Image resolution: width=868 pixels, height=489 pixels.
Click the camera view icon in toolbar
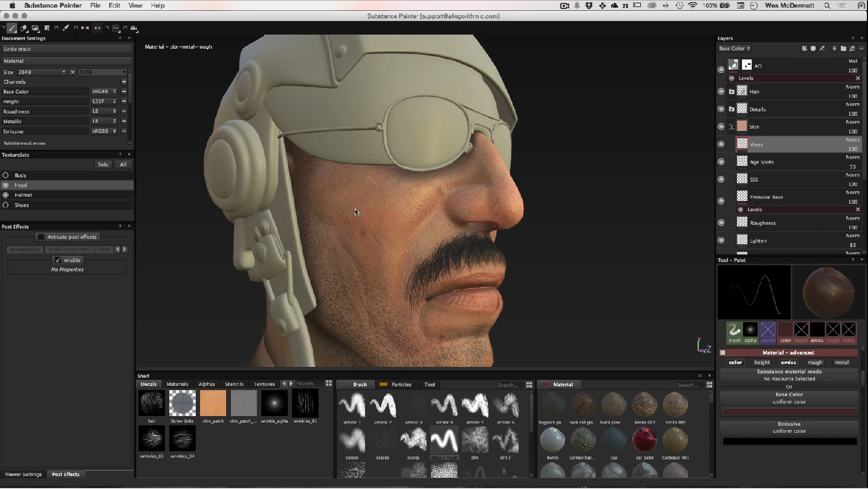coord(134,28)
